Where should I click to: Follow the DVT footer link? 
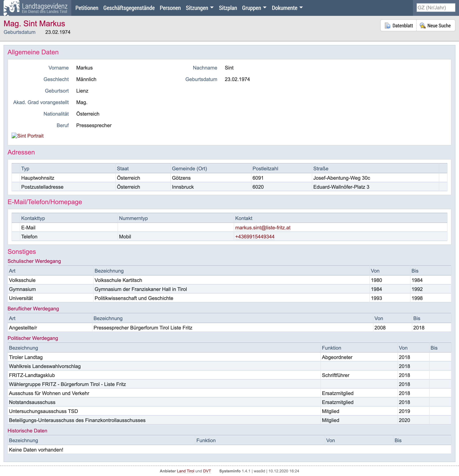click(207, 471)
